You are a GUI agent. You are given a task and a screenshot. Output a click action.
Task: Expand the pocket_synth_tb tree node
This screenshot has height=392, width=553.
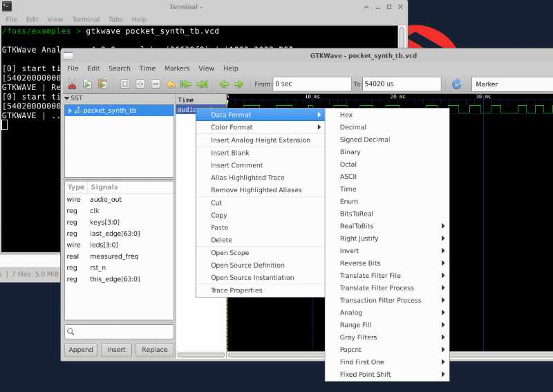tap(70, 111)
